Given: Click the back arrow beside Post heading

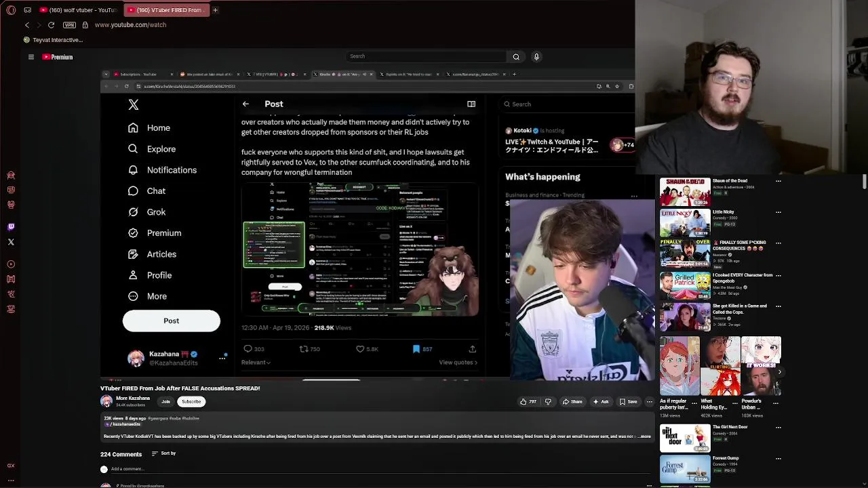Looking at the screenshot, I should point(245,104).
